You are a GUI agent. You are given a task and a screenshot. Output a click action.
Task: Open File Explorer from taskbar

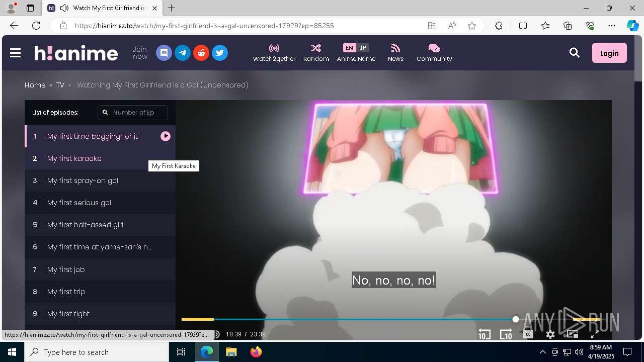(231, 352)
